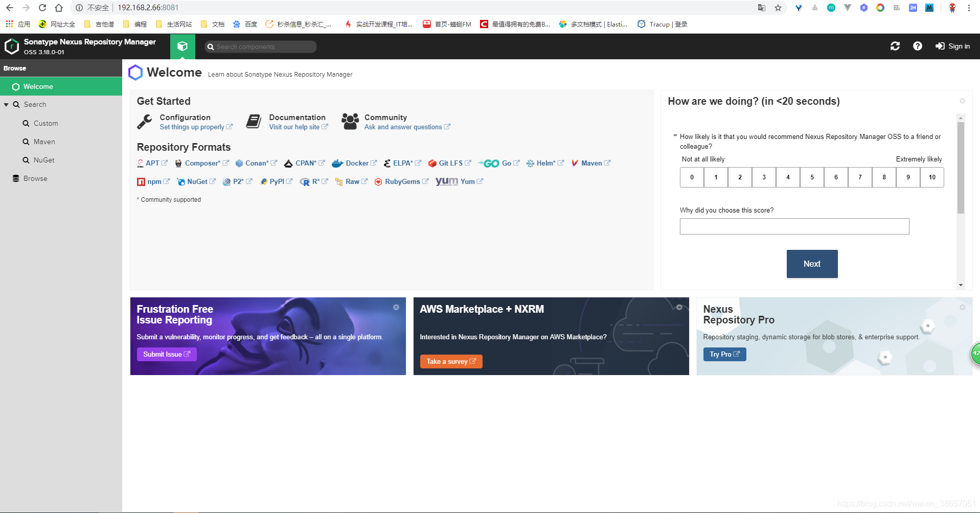Click the Go gopher logo icon
Screen dimensions: 980x513
click(x=489, y=164)
